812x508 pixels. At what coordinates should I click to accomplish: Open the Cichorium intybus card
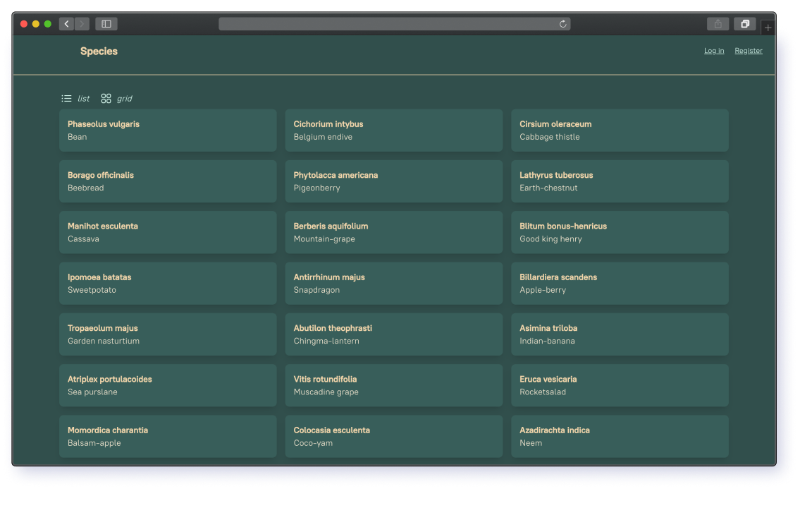click(x=394, y=131)
